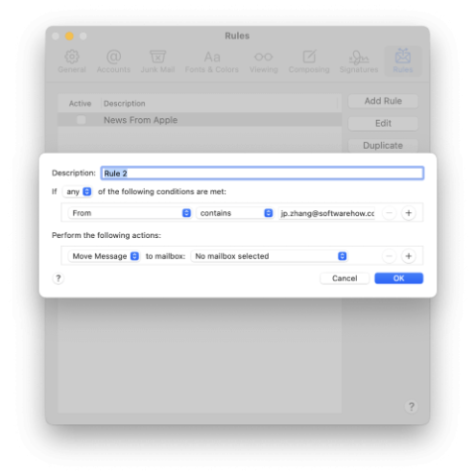Remove the From condition with minus button
This screenshot has width=476, height=476.
coord(390,213)
